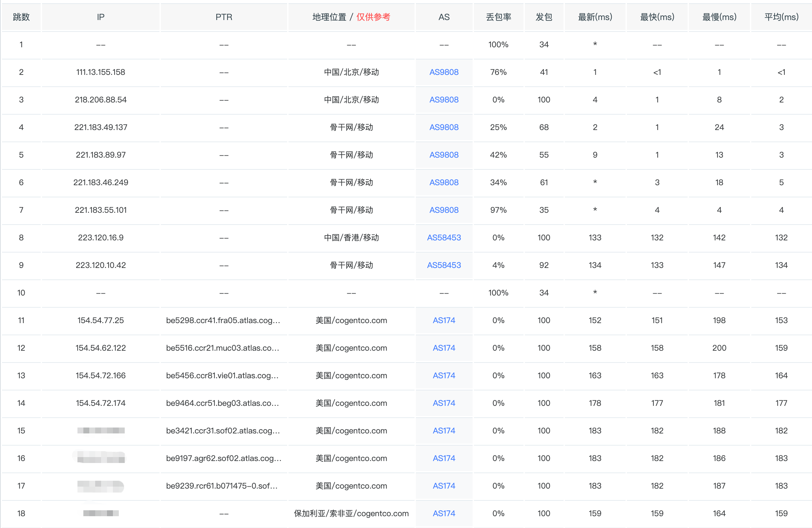Select the IP column header
812x528 pixels.
pyautogui.click(x=101, y=17)
